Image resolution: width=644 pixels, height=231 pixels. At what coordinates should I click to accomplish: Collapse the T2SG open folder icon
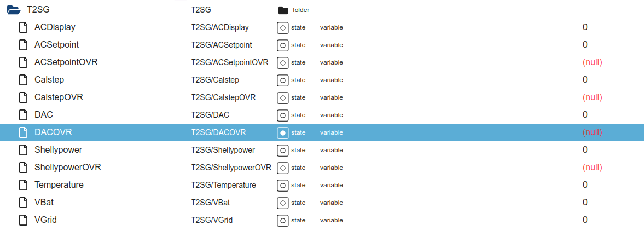[x=14, y=10]
